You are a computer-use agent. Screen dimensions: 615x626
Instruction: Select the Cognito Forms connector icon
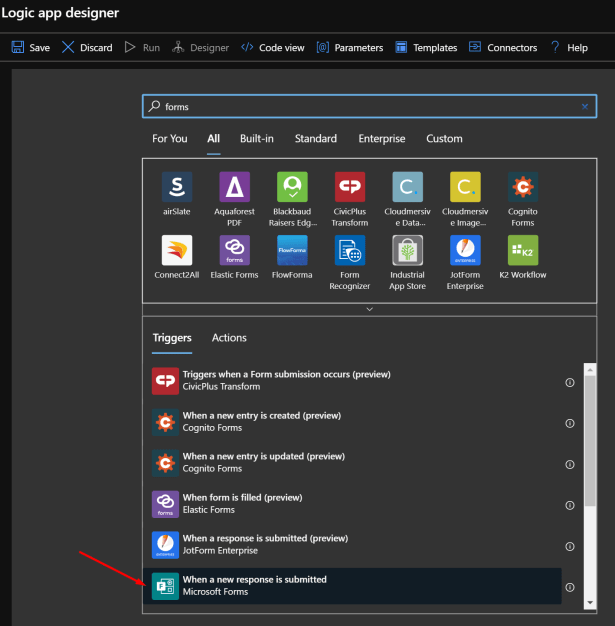(x=523, y=186)
